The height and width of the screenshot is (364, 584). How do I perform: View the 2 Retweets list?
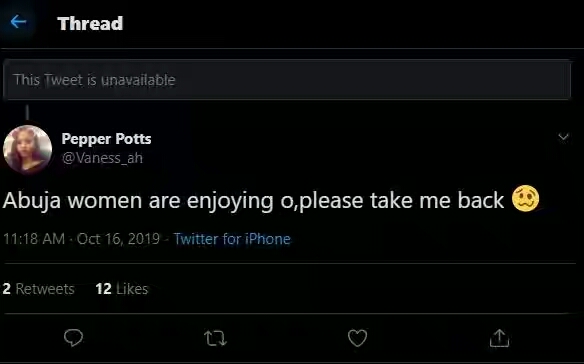(x=38, y=289)
